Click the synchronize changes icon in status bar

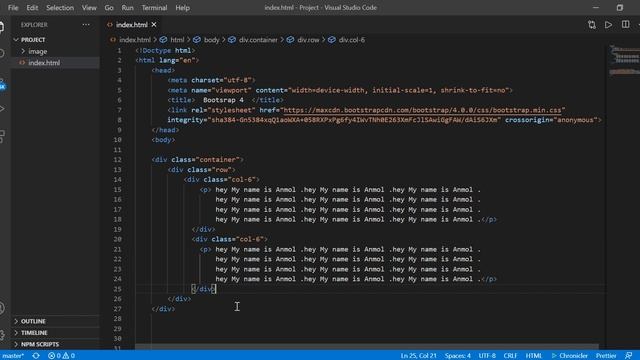pos(36,356)
